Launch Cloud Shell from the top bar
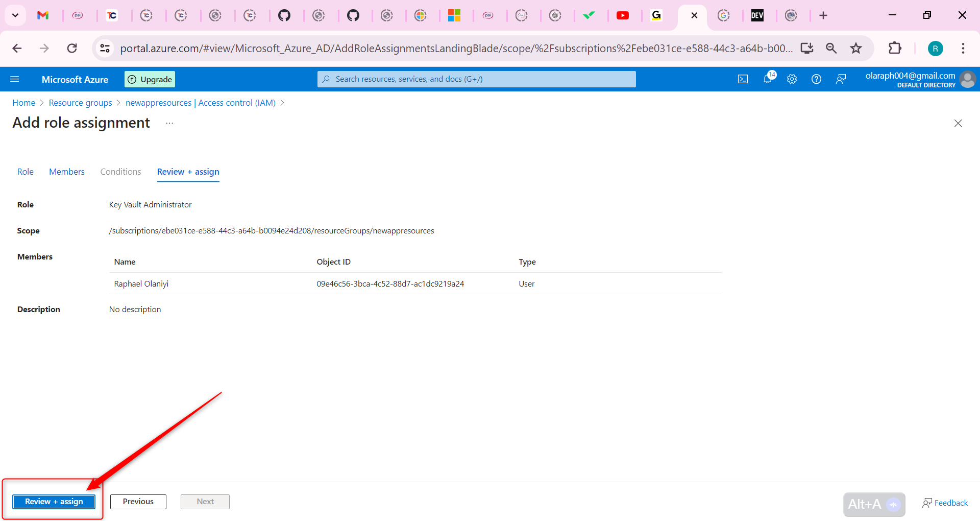 click(x=743, y=79)
